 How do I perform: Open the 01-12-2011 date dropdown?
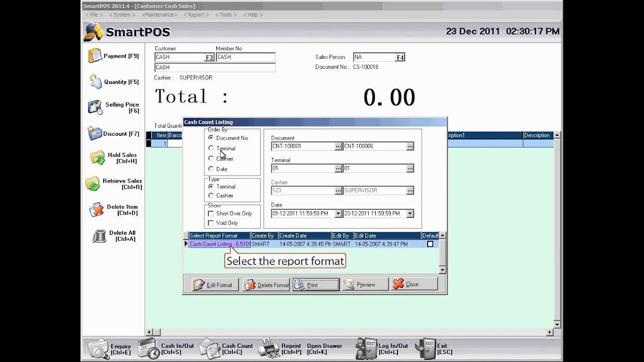click(x=338, y=213)
